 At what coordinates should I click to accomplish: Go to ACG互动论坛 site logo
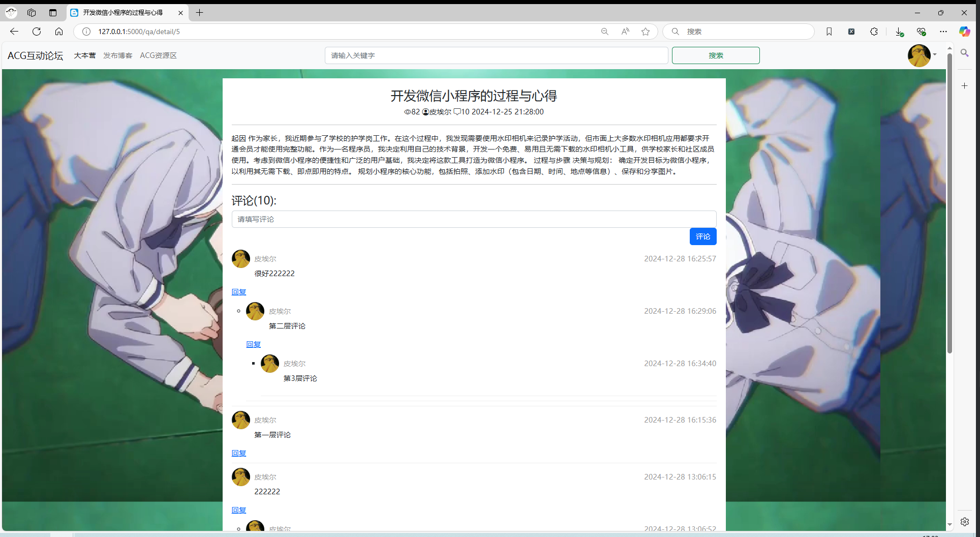coord(36,55)
